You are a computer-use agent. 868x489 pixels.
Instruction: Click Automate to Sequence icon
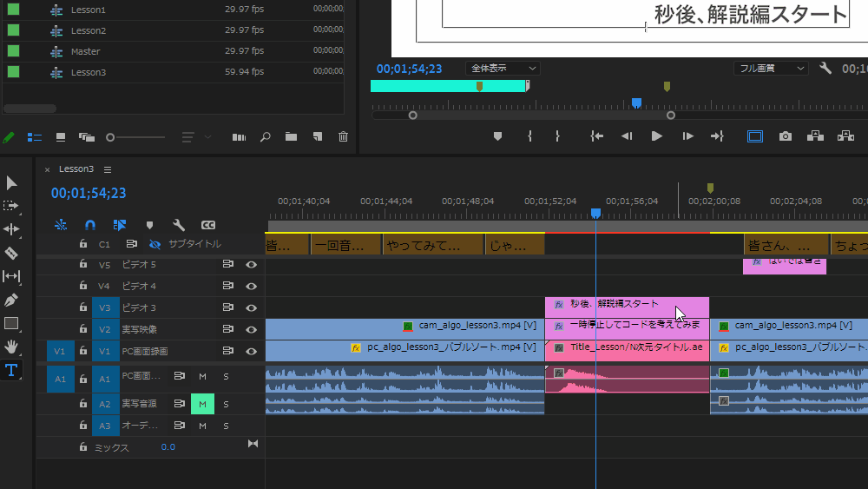pyautogui.click(x=240, y=137)
